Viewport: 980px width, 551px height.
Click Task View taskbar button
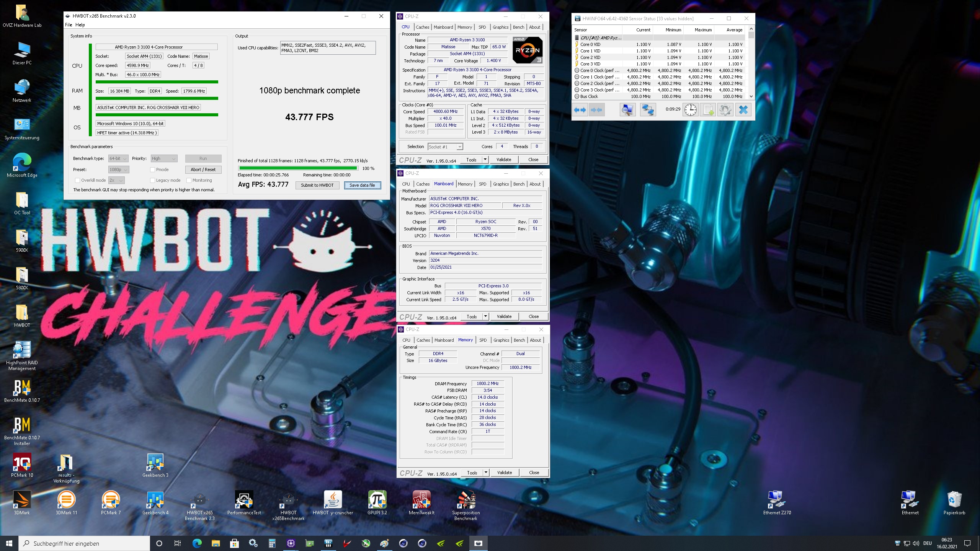click(x=178, y=543)
